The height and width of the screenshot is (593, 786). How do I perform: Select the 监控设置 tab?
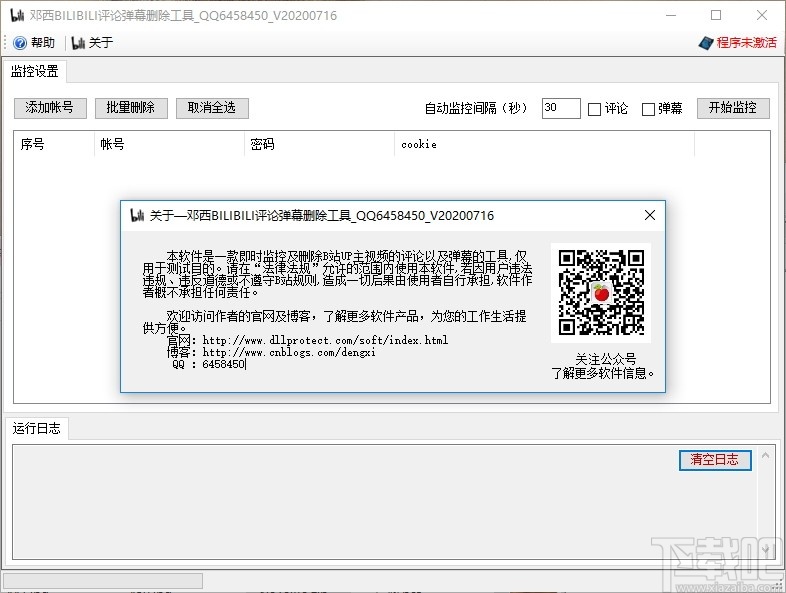tap(35, 71)
